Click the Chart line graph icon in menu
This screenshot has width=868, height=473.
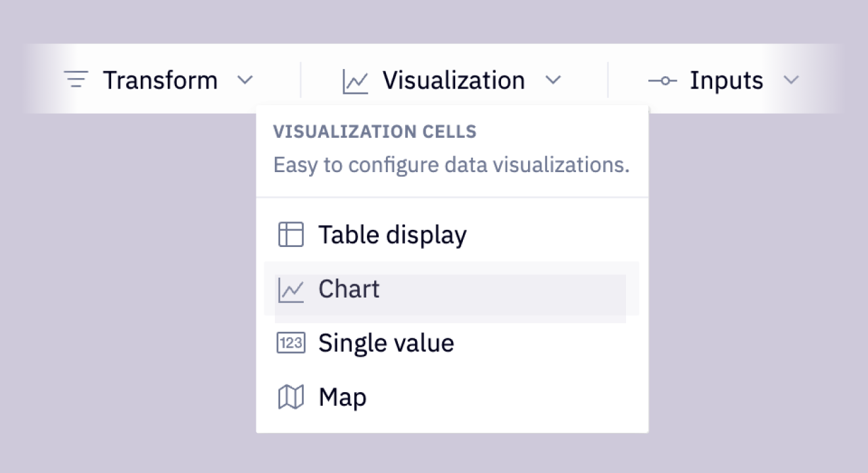(291, 290)
